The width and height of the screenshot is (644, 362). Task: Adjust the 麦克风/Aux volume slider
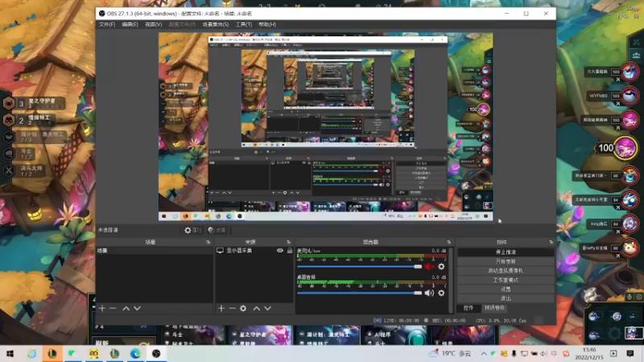click(359, 267)
